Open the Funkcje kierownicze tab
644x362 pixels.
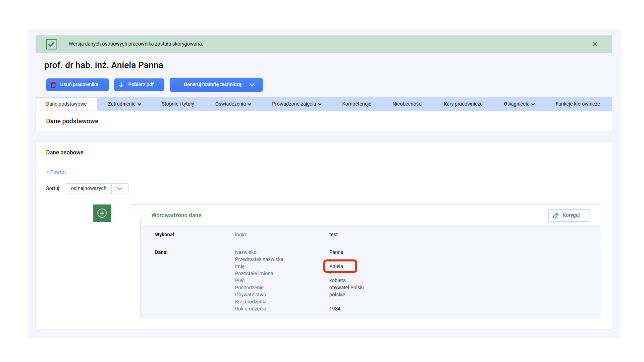click(x=578, y=104)
